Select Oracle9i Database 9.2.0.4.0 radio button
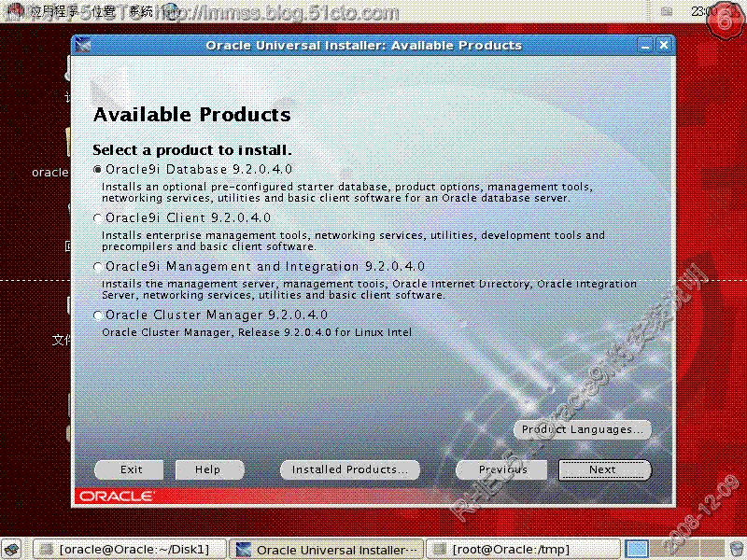 [x=98, y=170]
